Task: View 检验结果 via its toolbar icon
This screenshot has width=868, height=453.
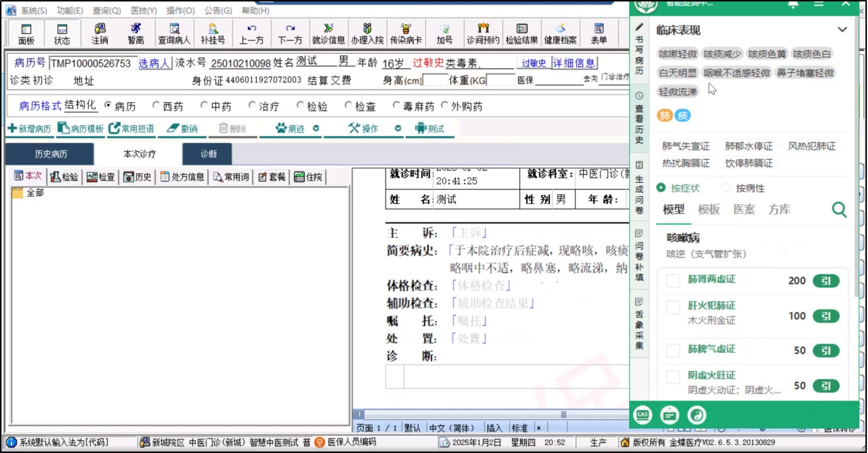Action: [x=521, y=33]
